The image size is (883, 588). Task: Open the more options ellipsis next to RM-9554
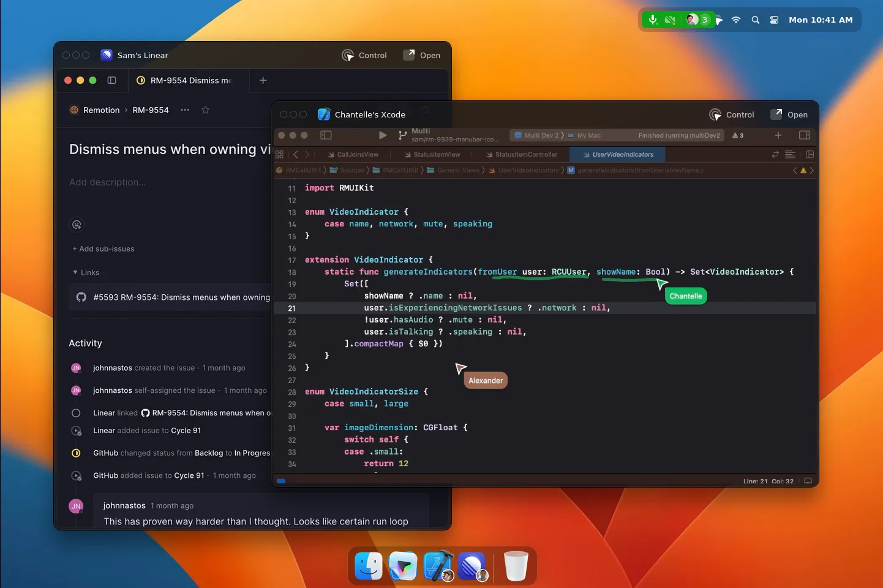coord(185,110)
